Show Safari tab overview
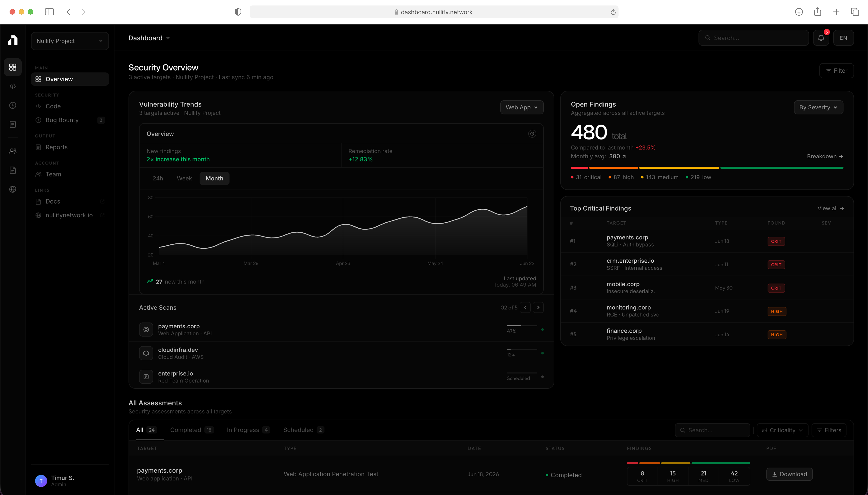Screen dimensions: 868x495 [855, 12]
